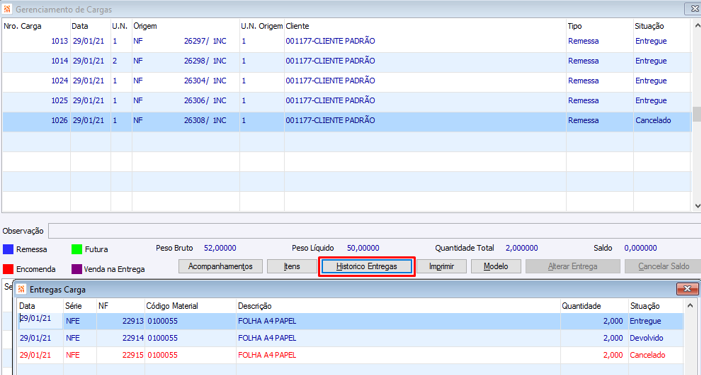
Task: Select delivery row with NF 22913
Action: 350,321
